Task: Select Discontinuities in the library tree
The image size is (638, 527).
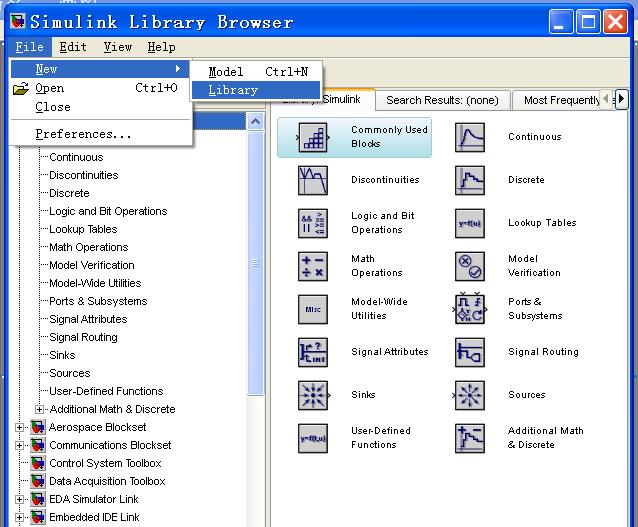Action: [84, 175]
